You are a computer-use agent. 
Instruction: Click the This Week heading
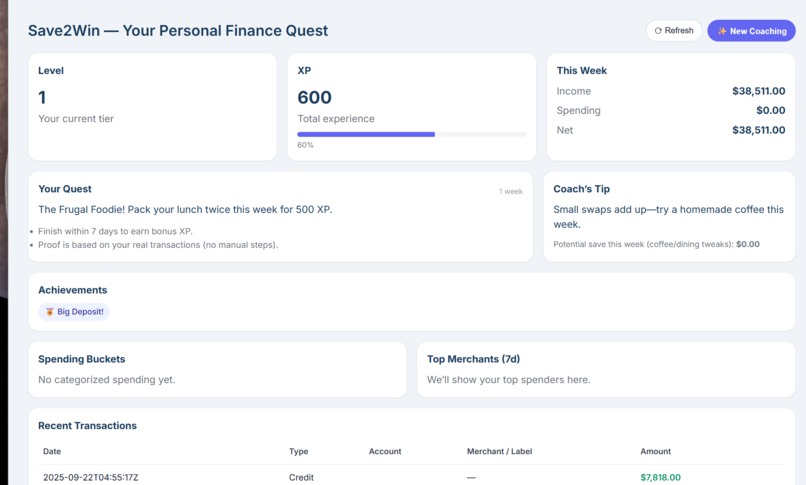(581, 70)
